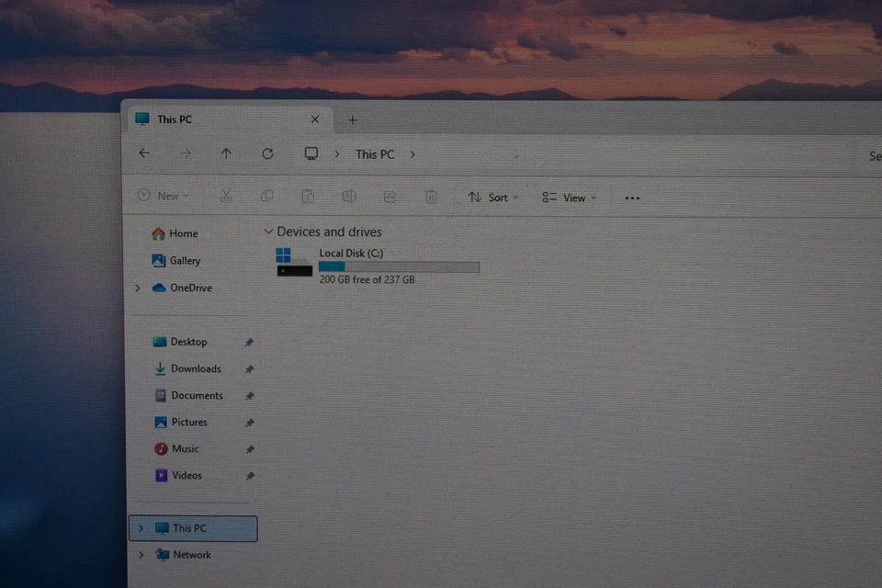Refresh the This PC view
Screen dimensions: 882x588
tap(267, 153)
